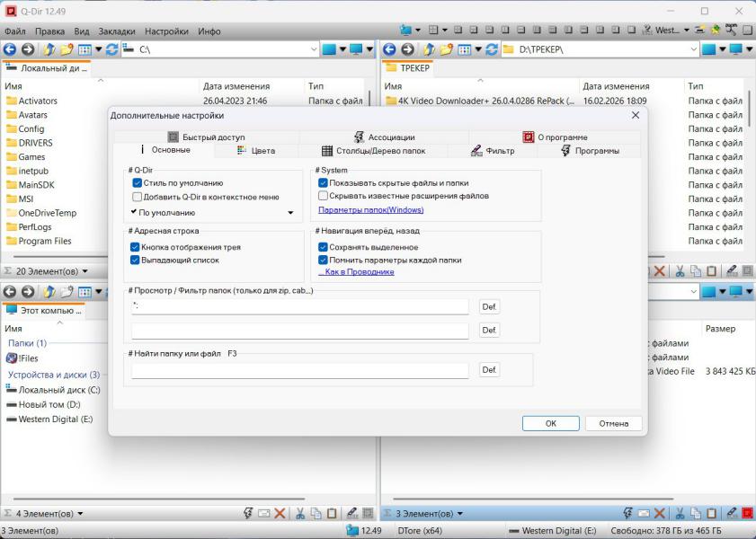Click the paste clipboard icon in bottom-left pane status bar
Image resolution: width=756 pixels, height=539 pixels.
coord(332,513)
